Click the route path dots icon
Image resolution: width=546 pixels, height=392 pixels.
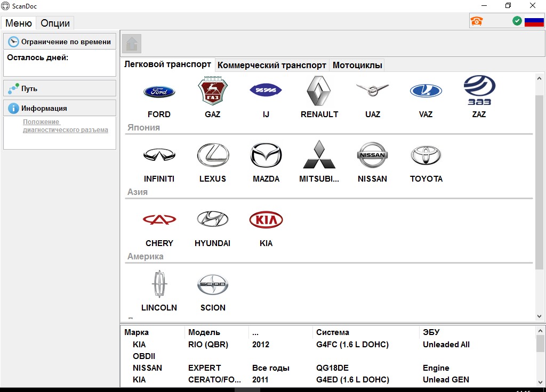[13, 88]
